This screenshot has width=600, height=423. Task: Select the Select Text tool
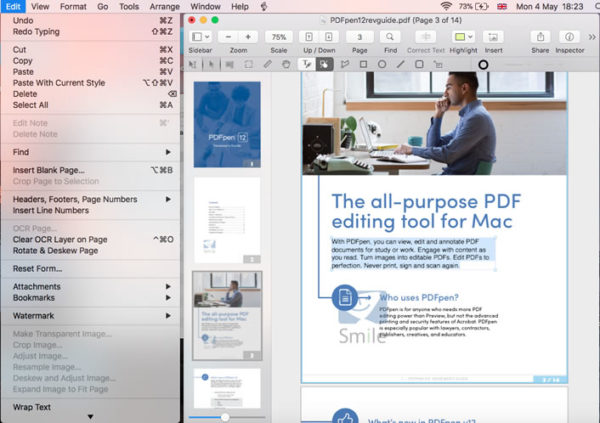(x=192, y=64)
